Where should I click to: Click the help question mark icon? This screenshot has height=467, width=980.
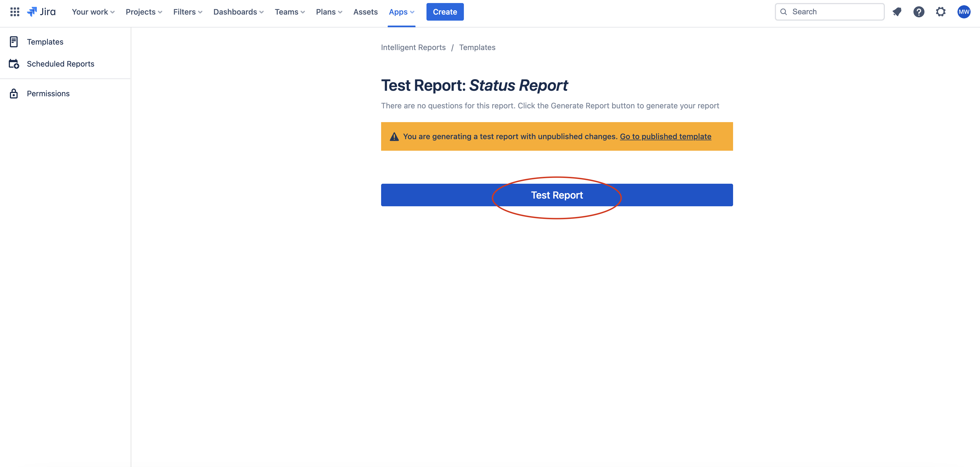coord(918,11)
